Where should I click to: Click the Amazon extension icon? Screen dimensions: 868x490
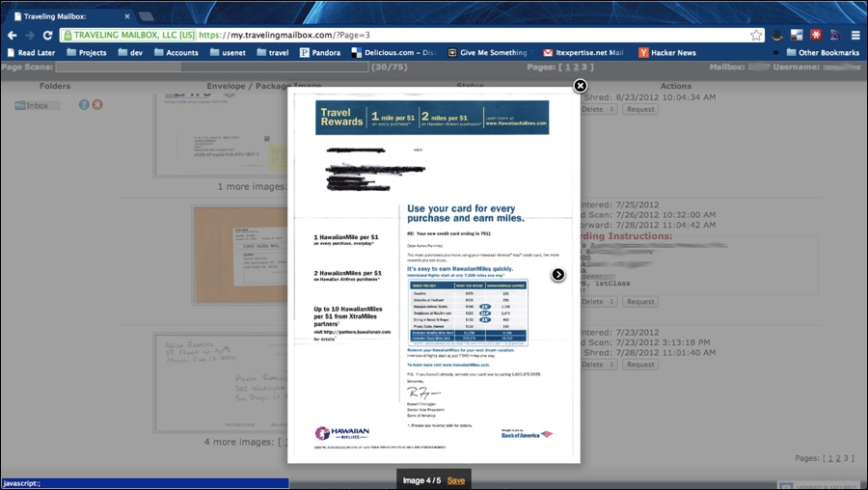[x=777, y=35]
